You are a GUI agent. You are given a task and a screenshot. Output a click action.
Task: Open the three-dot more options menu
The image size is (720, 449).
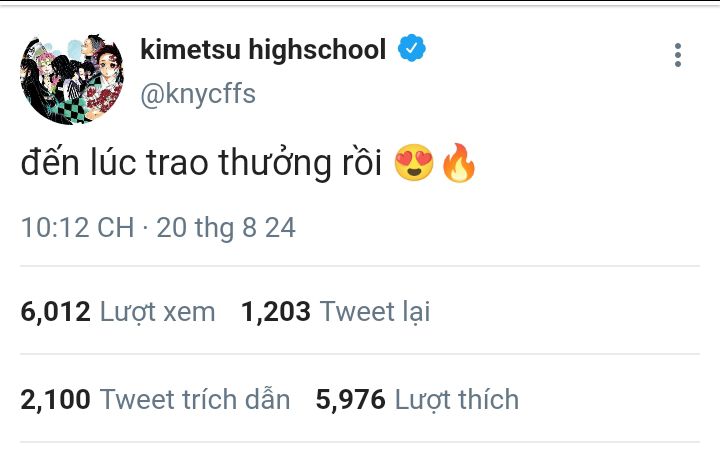coord(678,55)
